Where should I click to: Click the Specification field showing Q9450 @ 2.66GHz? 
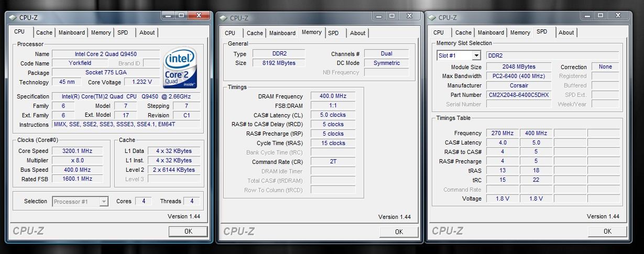pos(126,96)
